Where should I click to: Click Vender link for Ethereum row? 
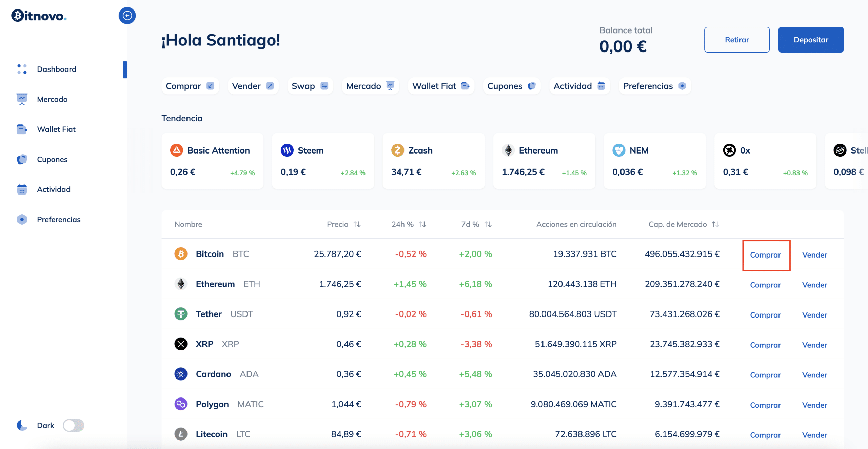(x=814, y=285)
